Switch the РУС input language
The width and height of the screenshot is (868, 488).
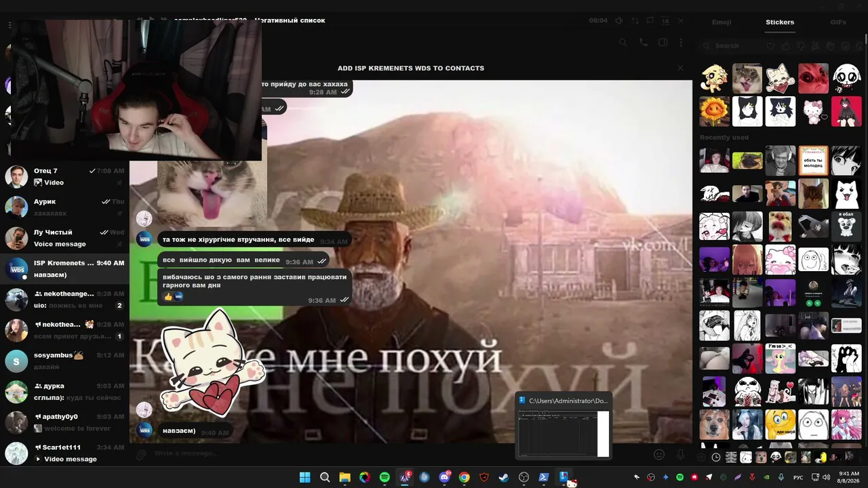coord(799,477)
